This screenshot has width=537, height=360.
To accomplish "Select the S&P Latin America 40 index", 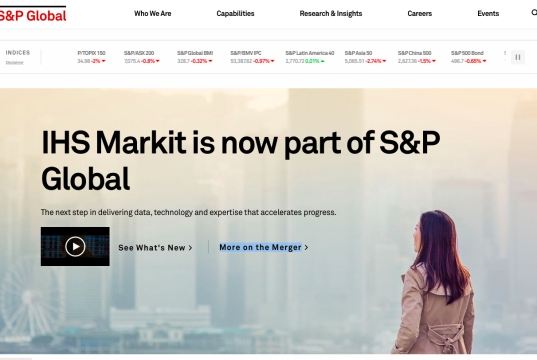I will point(310,57).
